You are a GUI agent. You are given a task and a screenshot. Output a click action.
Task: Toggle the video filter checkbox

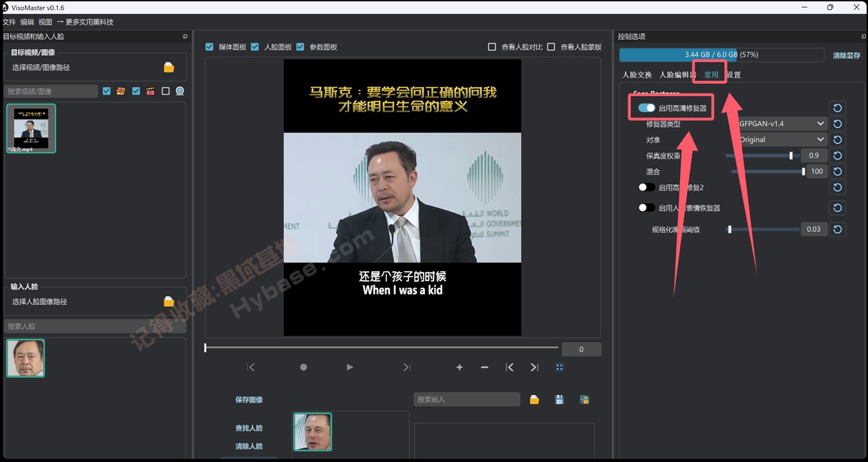136,91
